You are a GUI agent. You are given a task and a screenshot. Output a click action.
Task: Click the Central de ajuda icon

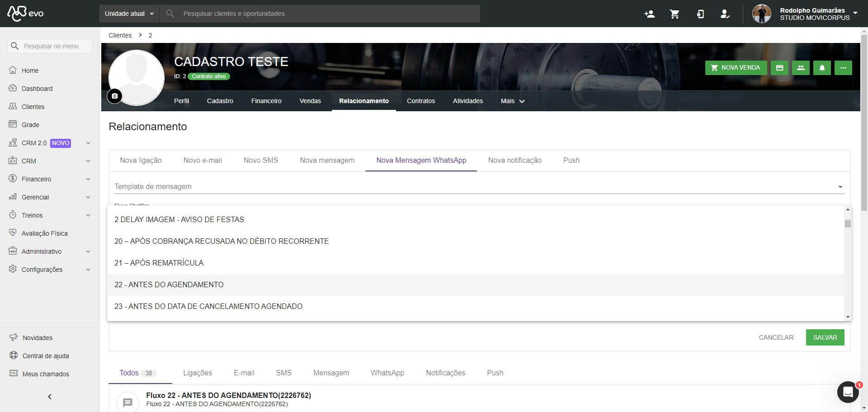[14, 355]
